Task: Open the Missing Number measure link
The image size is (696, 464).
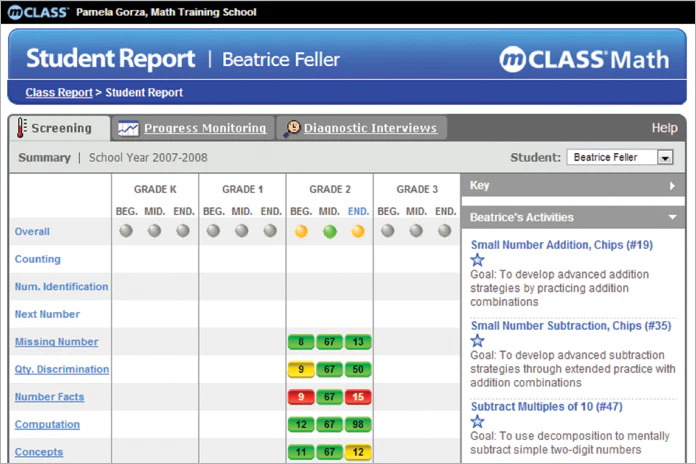Action: (56, 342)
